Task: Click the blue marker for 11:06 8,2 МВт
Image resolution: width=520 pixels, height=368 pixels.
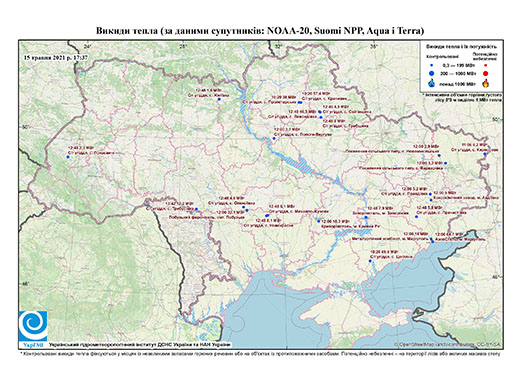Action: point(485,154)
